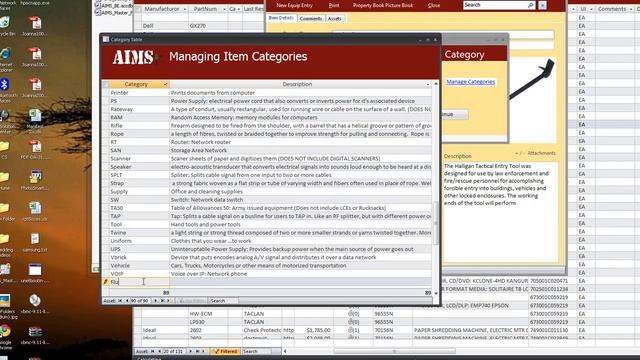Go to previous record in Category Table navigator
Screen dimensions: 640x360
[x=127, y=301]
